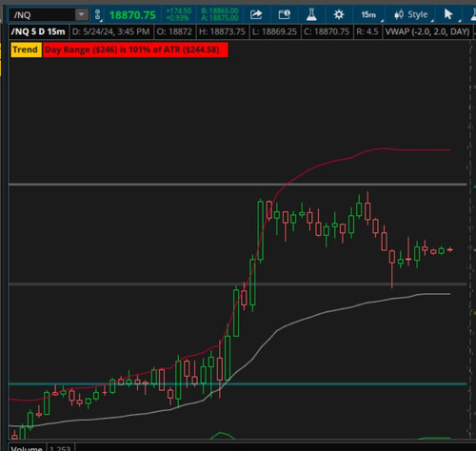Image resolution: width=476 pixels, height=451 pixels.
Task: Click the open value O: 18872
Action: click(174, 31)
